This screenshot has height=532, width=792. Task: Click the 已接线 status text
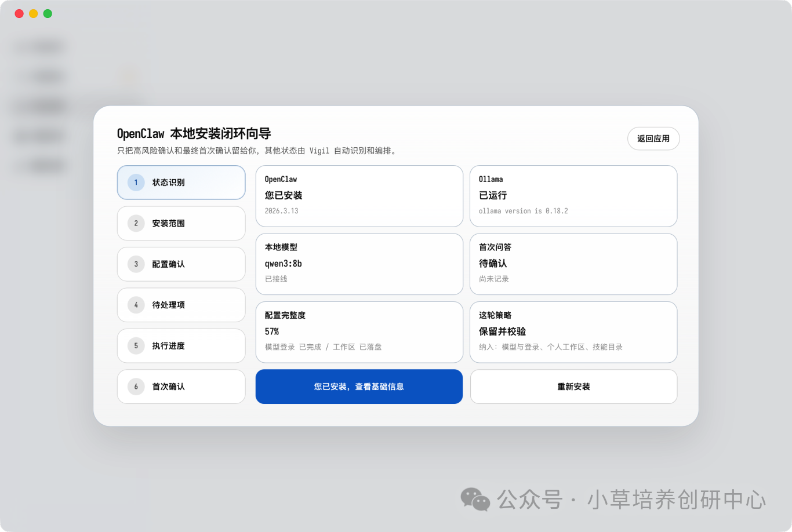tap(276, 279)
